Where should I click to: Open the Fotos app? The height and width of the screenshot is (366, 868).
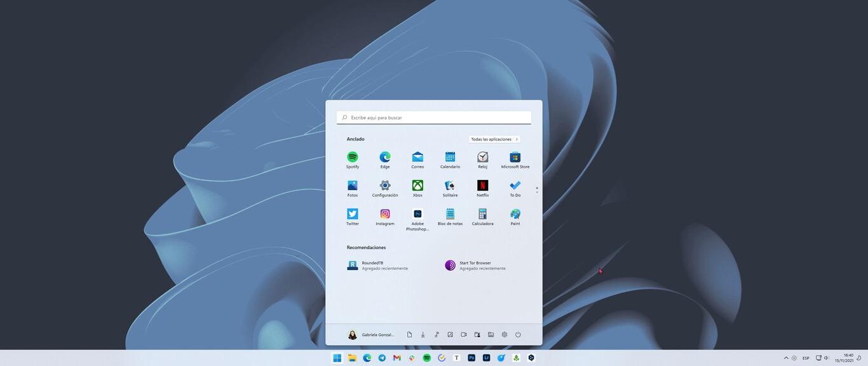coord(353,188)
